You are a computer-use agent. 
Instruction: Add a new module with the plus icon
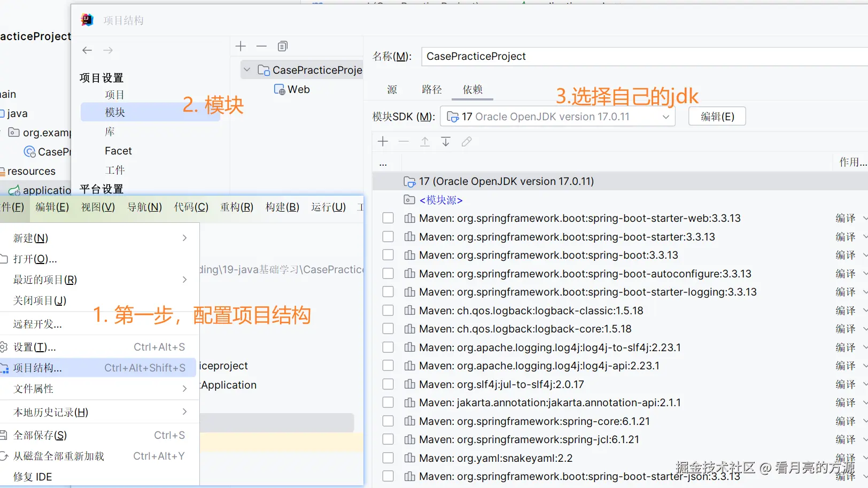click(x=241, y=47)
